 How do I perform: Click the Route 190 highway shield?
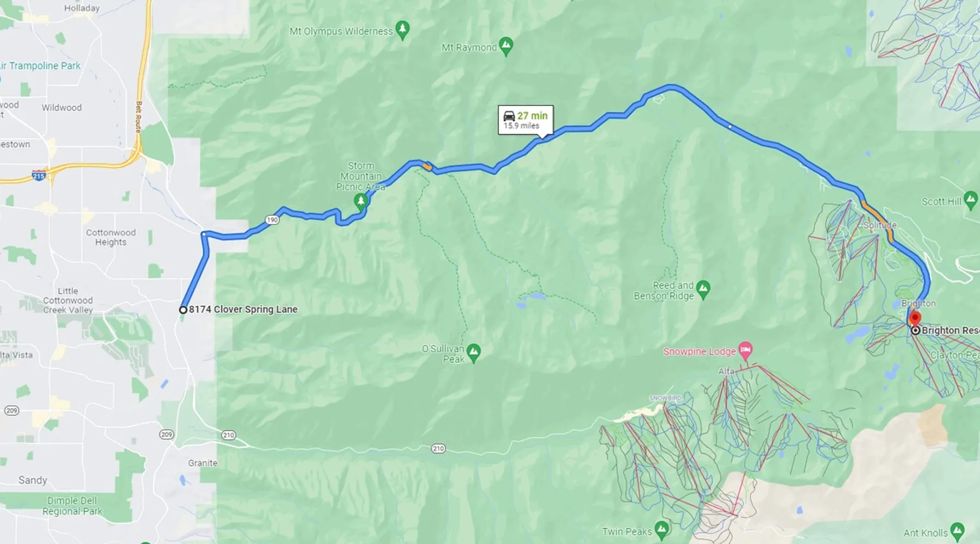(x=272, y=220)
